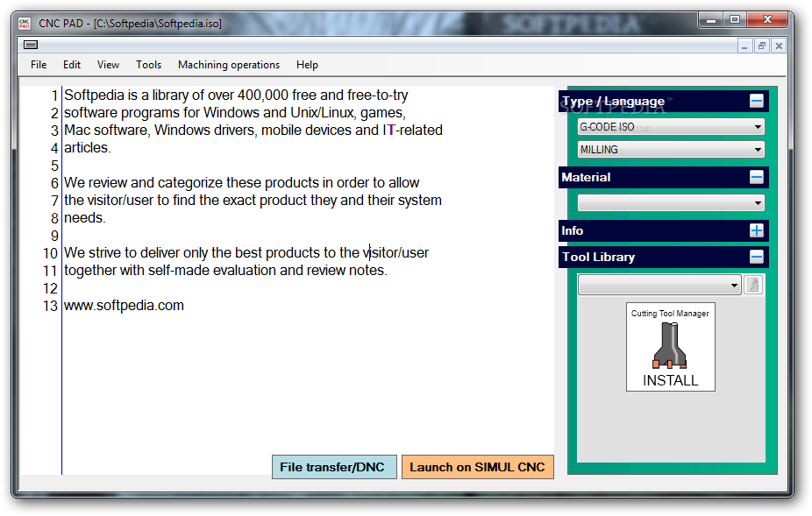This screenshot has height=516, width=812.
Task: Click line 7 'the visitor/user to find'
Action: (x=253, y=201)
